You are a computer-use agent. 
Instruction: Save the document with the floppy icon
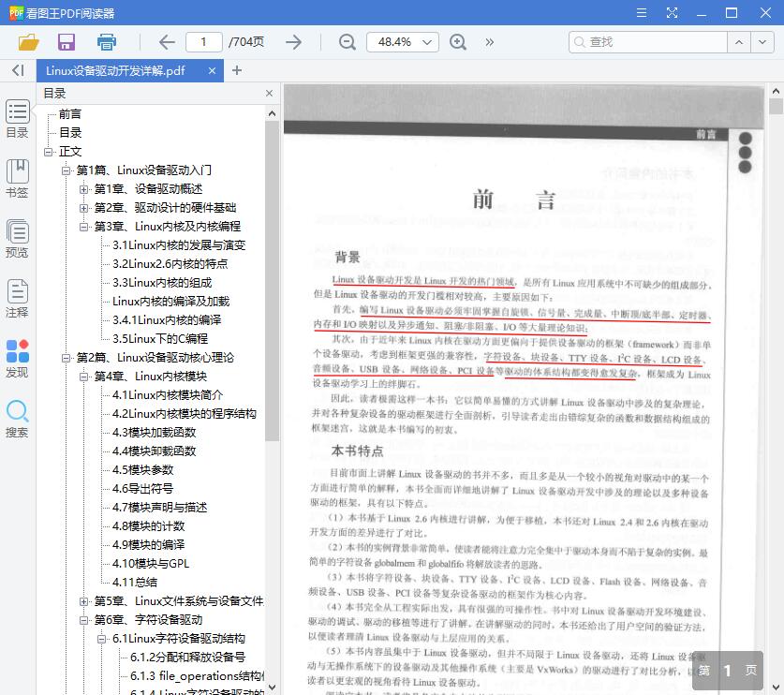coord(66,42)
